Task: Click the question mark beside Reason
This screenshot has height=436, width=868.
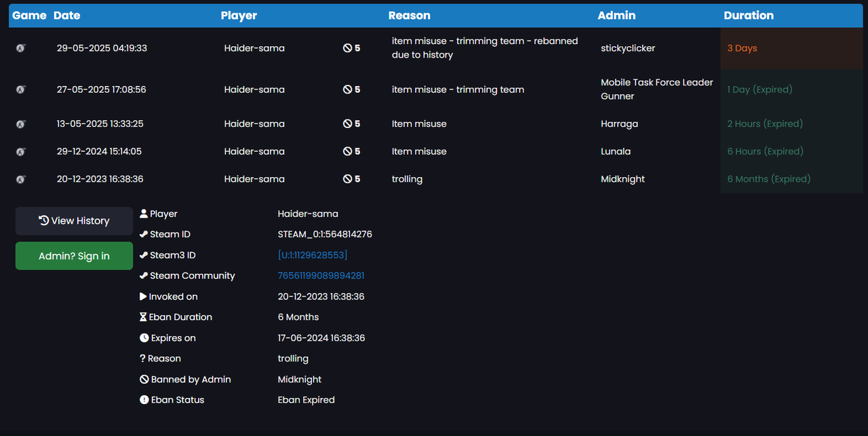Action: [142, 358]
